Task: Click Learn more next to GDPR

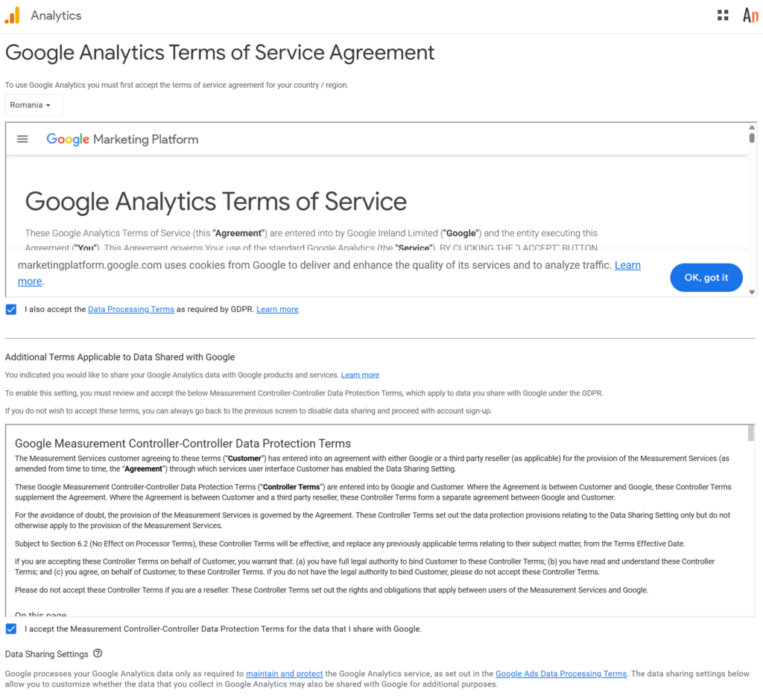Action: tap(277, 309)
